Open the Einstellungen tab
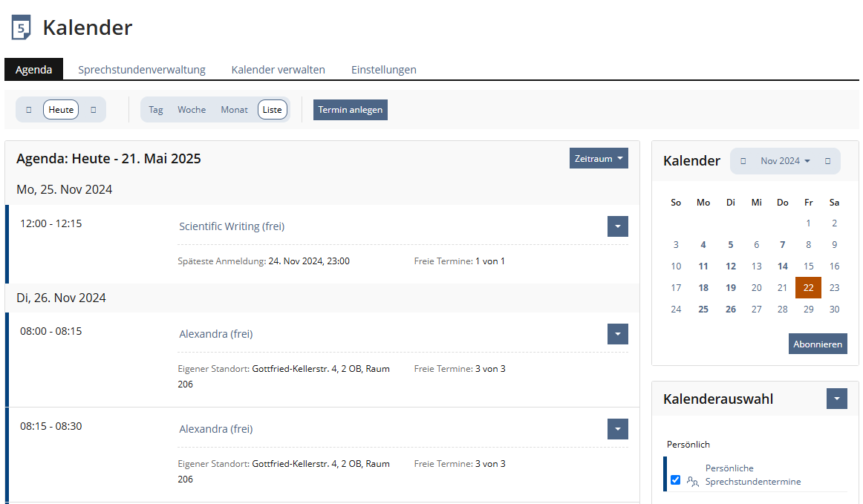 point(383,70)
